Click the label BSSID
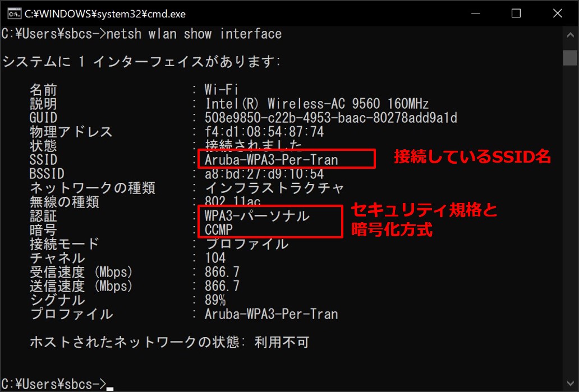579x392 pixels. click(x=47, y=174)
